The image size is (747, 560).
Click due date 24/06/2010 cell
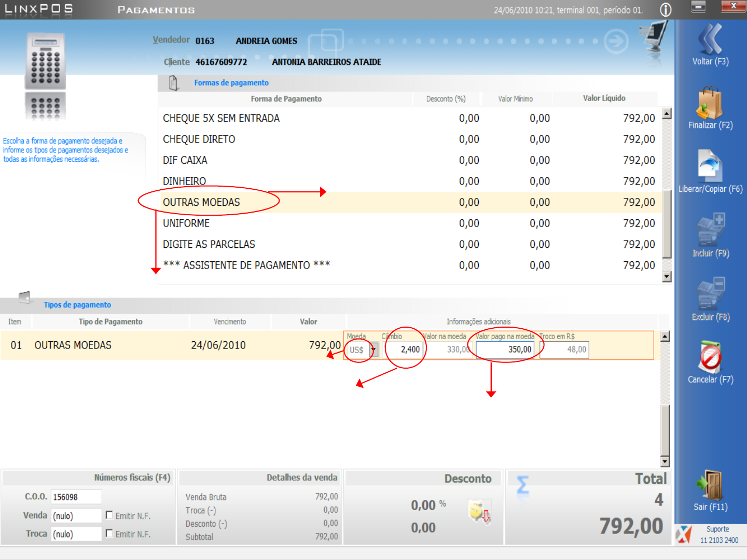218,345
